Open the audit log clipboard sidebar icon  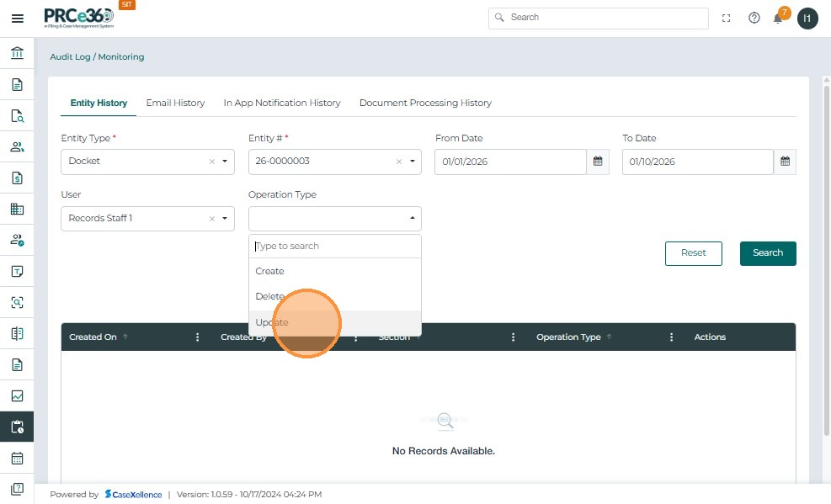17,427
